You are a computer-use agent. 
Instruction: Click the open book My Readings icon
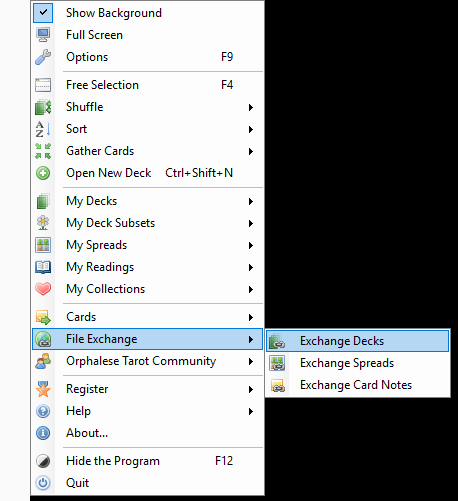tap(43, 267)
